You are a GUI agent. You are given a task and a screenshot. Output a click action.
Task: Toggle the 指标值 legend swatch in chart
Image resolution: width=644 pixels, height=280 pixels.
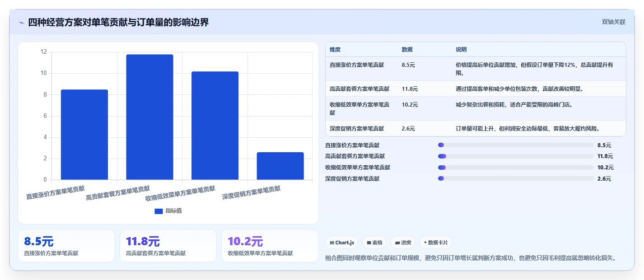[159, 211]
